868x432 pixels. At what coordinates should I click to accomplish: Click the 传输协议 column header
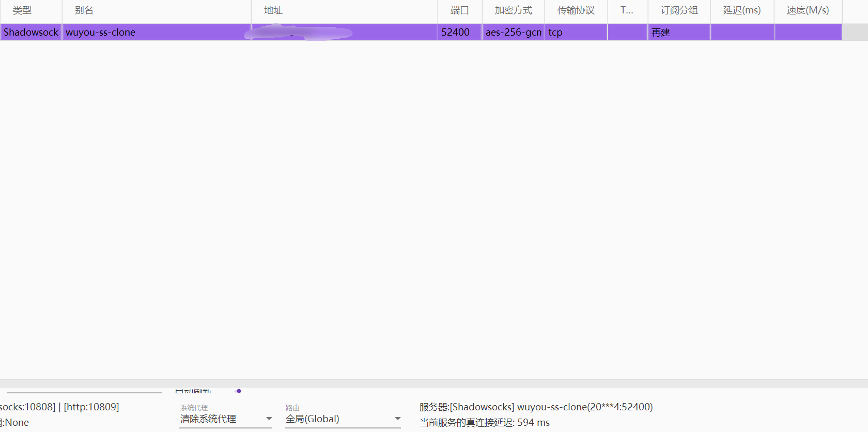576,10
